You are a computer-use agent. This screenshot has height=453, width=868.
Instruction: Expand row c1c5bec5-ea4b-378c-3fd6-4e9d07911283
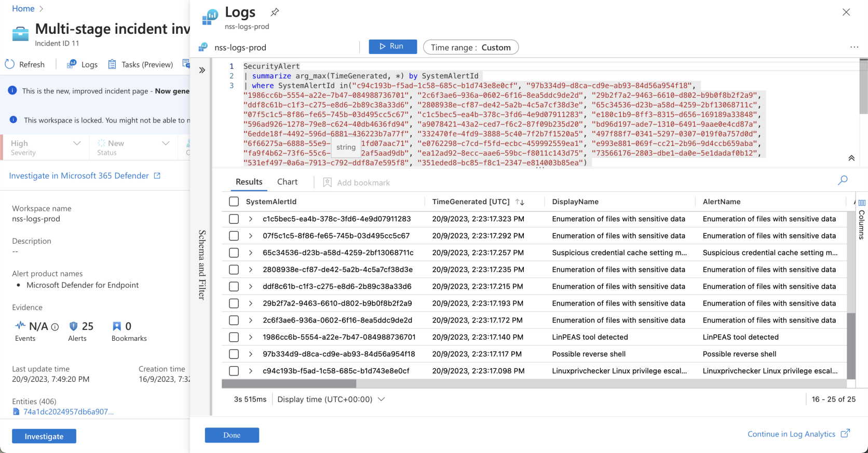251,219
